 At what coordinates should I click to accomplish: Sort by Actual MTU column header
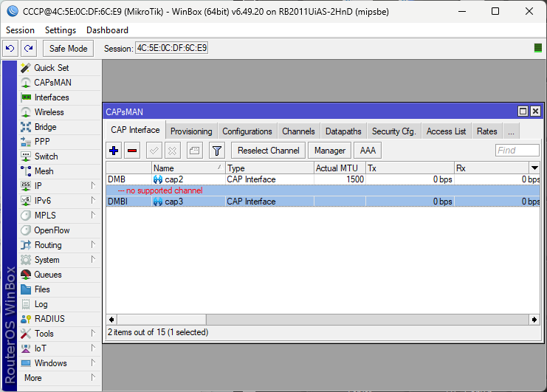pos(340,168)
